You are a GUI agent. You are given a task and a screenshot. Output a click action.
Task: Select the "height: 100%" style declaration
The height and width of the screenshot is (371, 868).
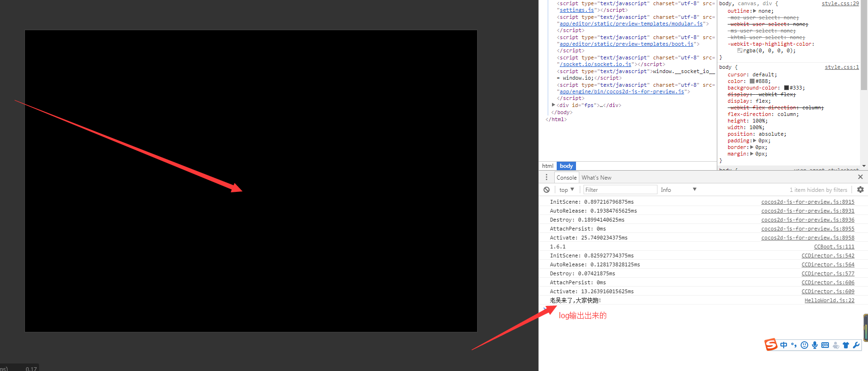[x=747, y=121]
